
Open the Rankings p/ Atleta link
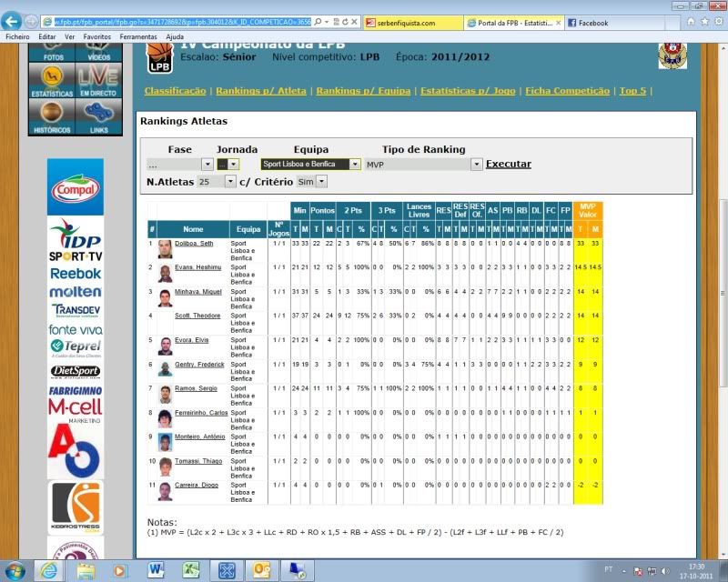pos(261,91)
